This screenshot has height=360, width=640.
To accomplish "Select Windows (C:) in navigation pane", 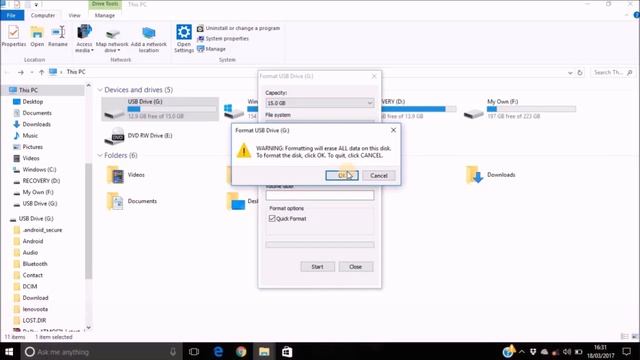I will [x=39, y=169].
